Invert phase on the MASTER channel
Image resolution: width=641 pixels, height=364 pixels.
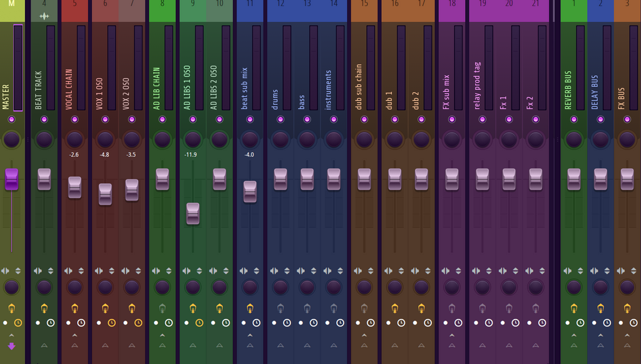pyautogui.click(x=18, y=271)
